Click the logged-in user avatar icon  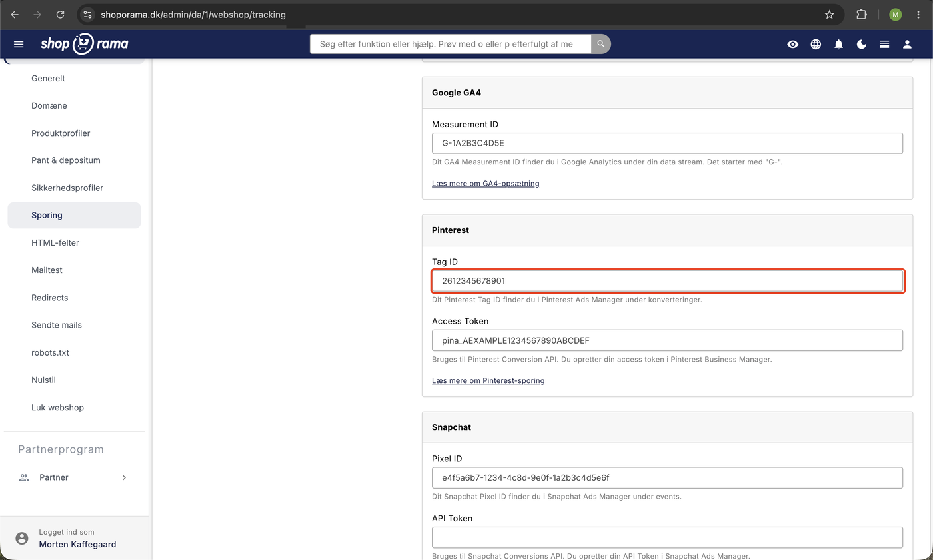(22, 538)
